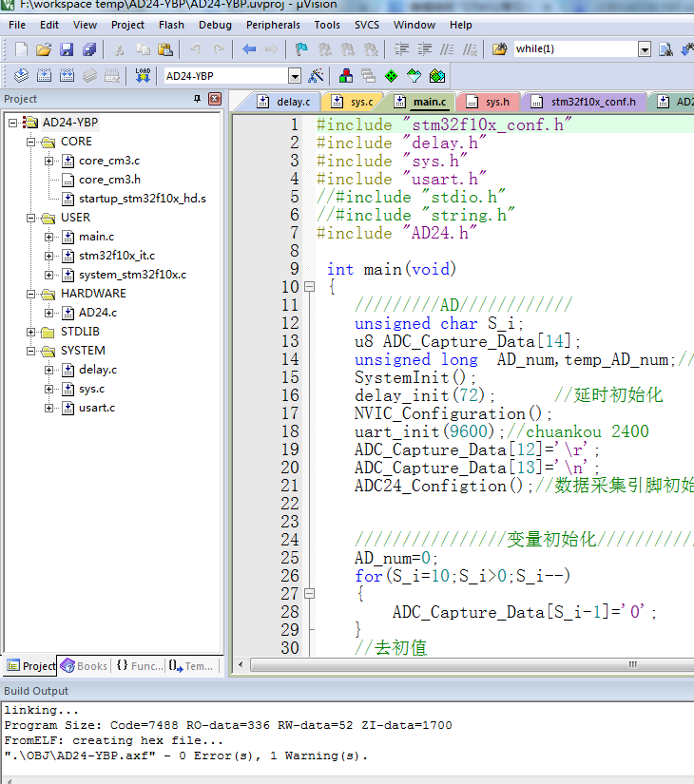Open the Flash menu
This screenshot has height=784, width=694.
click(x=172, y=25)
